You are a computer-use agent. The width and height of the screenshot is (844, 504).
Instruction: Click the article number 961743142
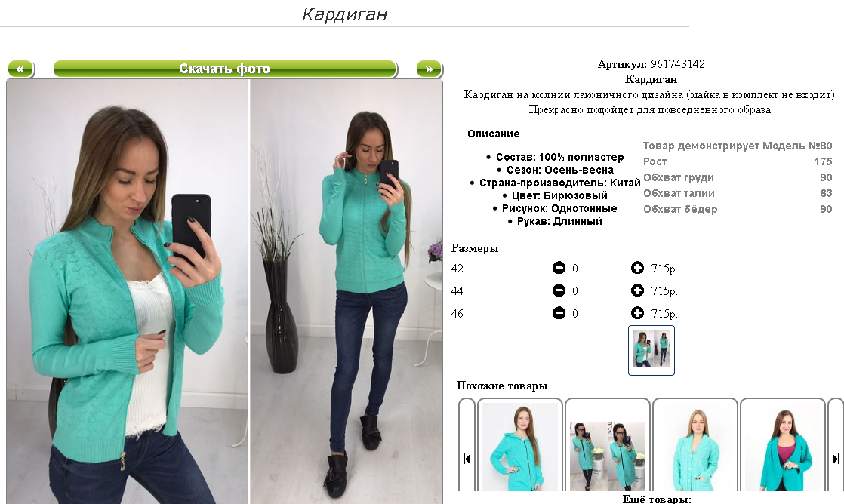tap(678, 64)
